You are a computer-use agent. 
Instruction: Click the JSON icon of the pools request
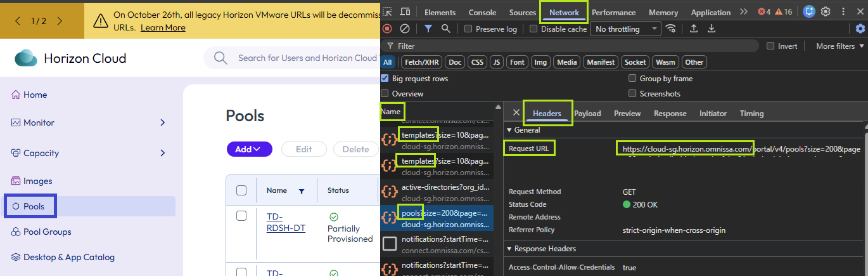tap(390, 219)
